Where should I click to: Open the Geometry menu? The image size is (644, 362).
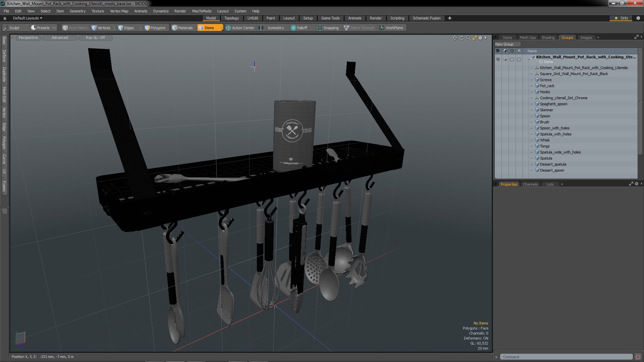click(77, 11)
